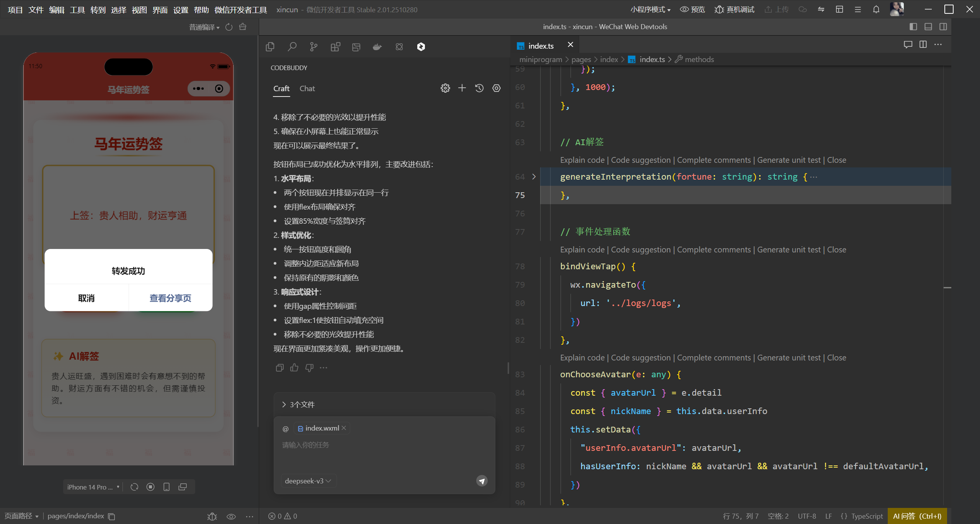
Task: Click Explain code above generateInterpretation
Action: coord(582,160)
